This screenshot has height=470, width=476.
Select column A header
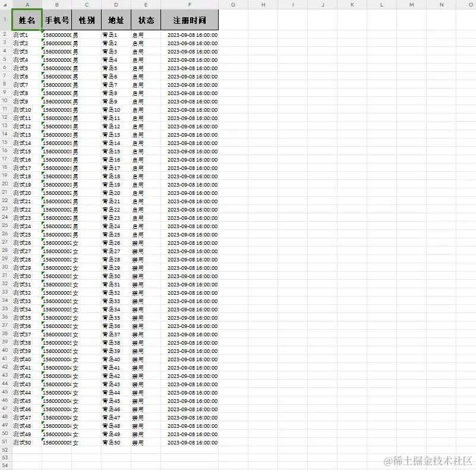click(27, 5)
